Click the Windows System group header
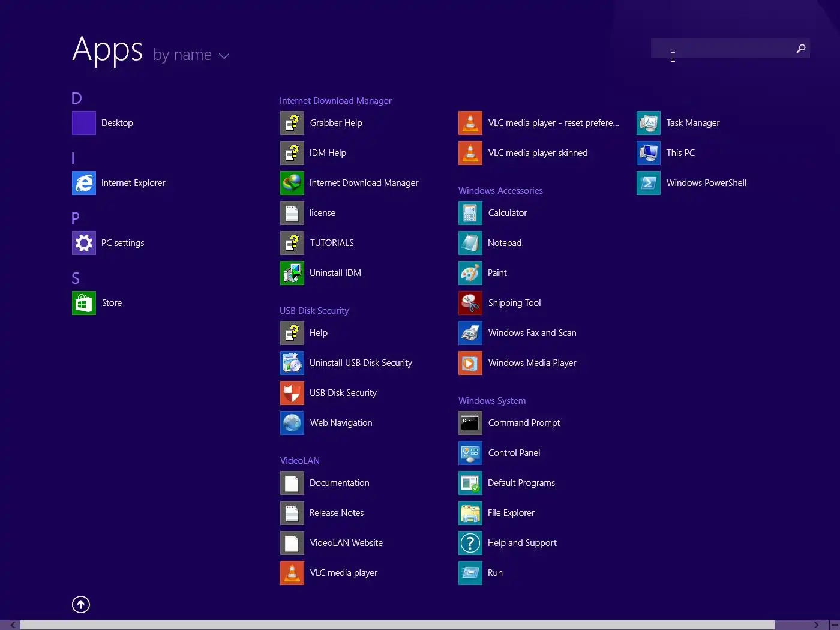 pos(492,401)
